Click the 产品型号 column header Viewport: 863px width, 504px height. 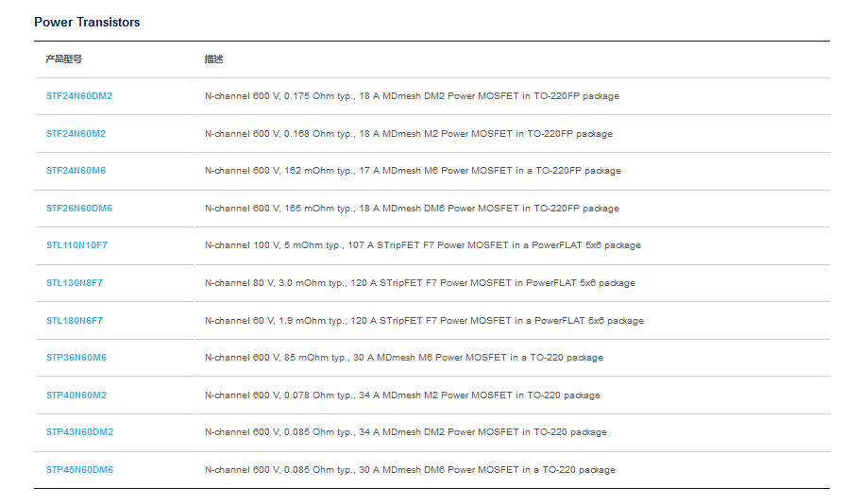[x=64, y=59]
